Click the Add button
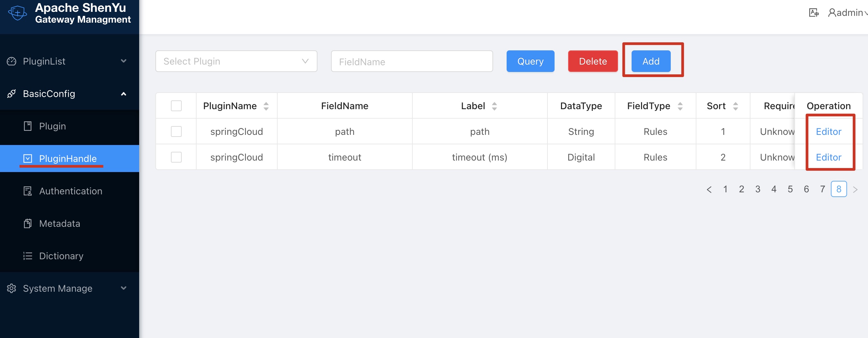 [650, 61]
